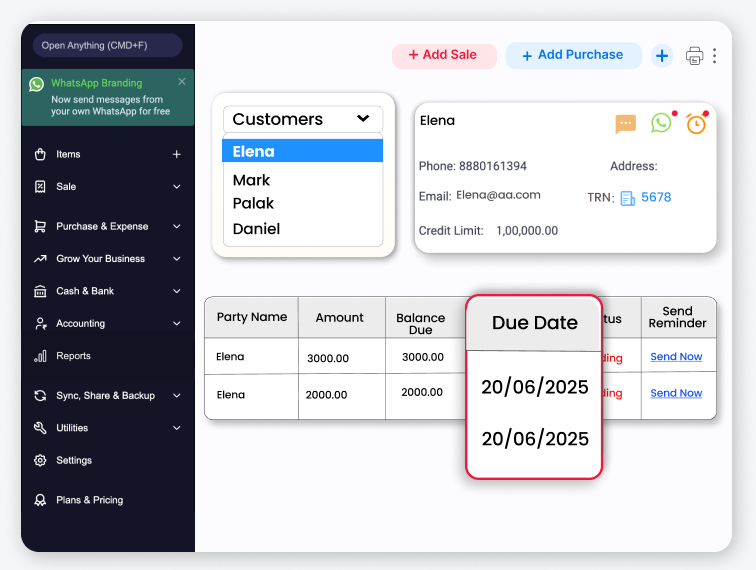The image size is (756, 570).
Task: Click Send Now for the 3000.00 row
Action: [676, 357]
